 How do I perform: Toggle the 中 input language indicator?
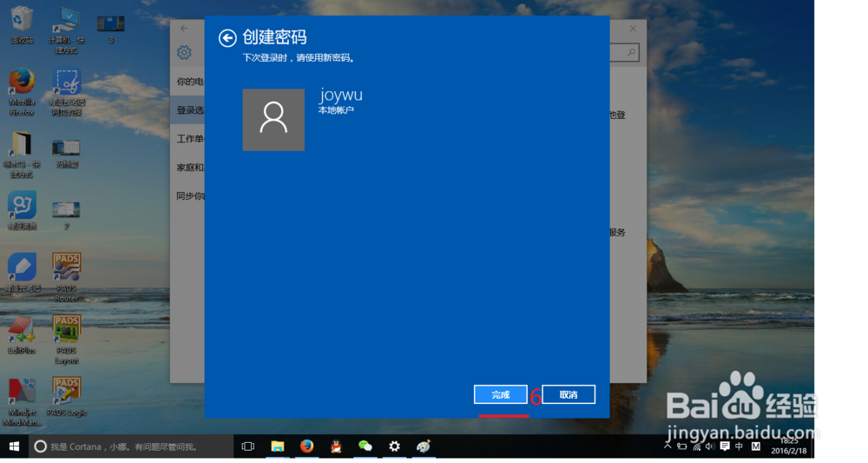[x=739, y=446]
